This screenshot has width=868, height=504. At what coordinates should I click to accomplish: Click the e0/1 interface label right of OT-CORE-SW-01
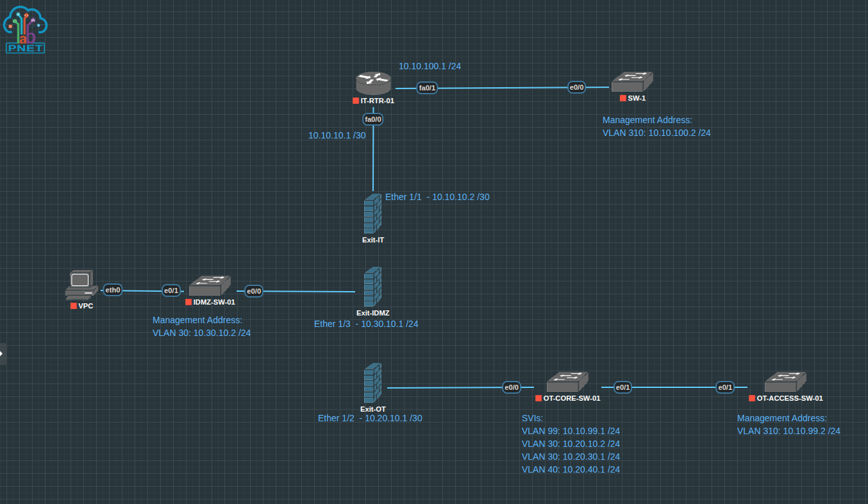(623, 387)
